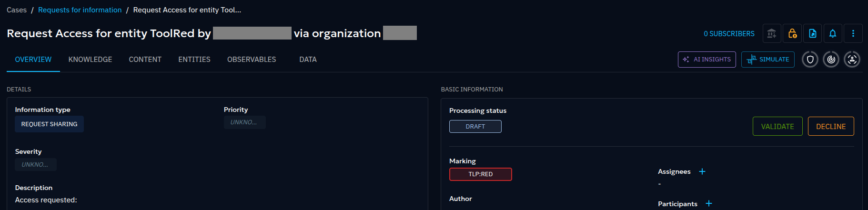Add an assignee with the plus icon

click(702, 171)
